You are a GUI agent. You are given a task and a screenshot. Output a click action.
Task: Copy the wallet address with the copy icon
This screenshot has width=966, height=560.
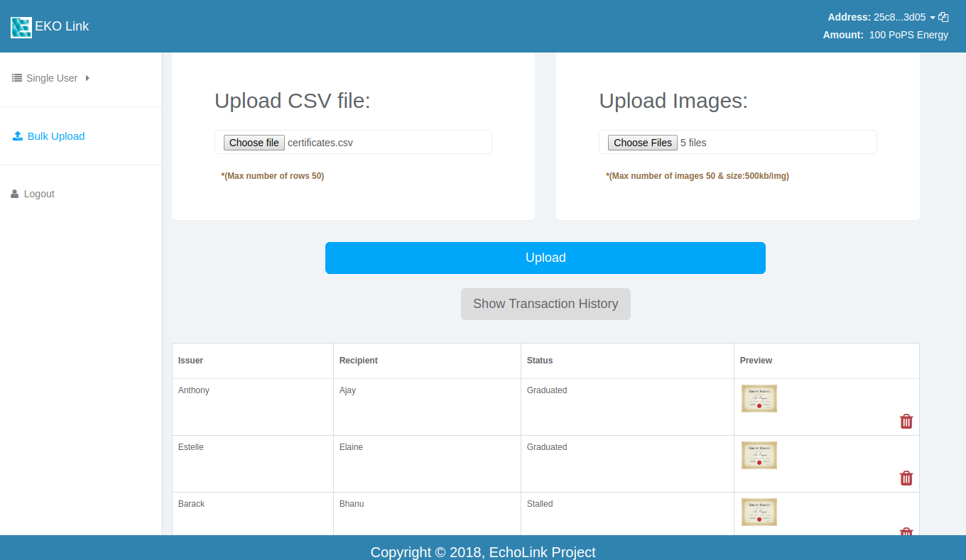pos(943,17)
